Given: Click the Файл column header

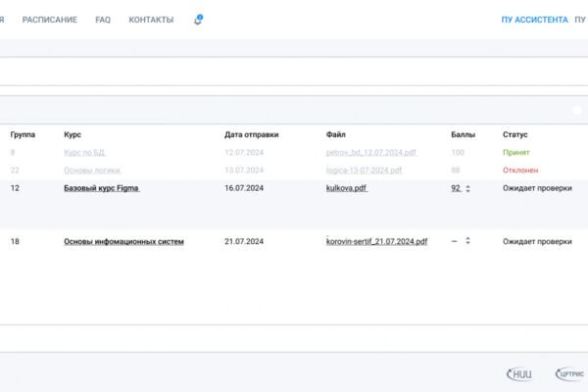Looking at the screenshot, I should click(x=335, y=134).
